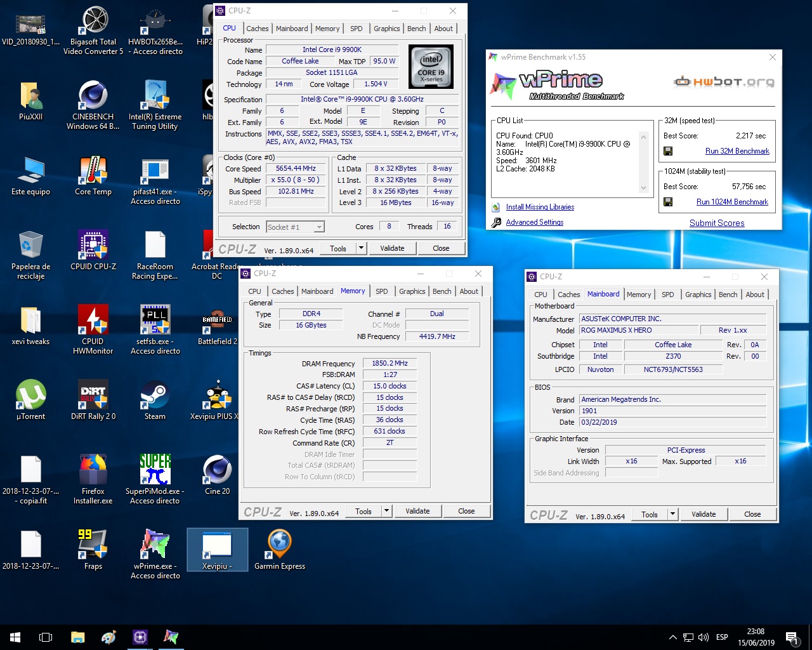Show hidden system tray icons chevron

click(672, 637)
